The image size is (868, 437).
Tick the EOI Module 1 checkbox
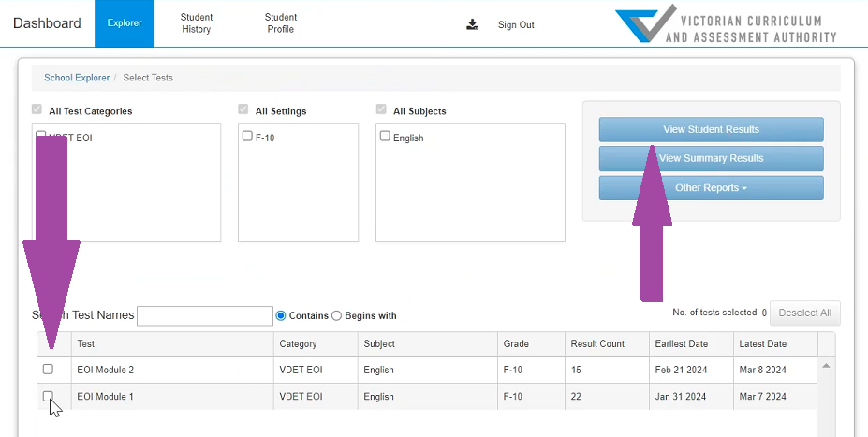point(48,396)
